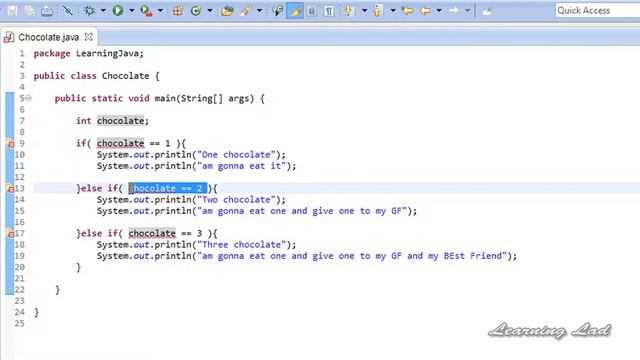Click variable 'chocolate' on line 7
The image size is (640, 360).
pos(120,121)
